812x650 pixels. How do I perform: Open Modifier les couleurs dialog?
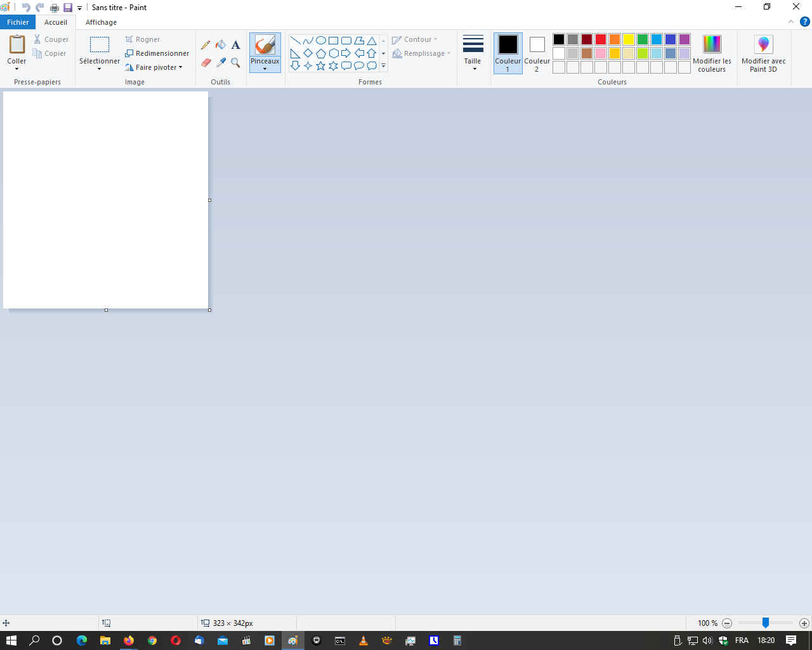click(712, 53)
